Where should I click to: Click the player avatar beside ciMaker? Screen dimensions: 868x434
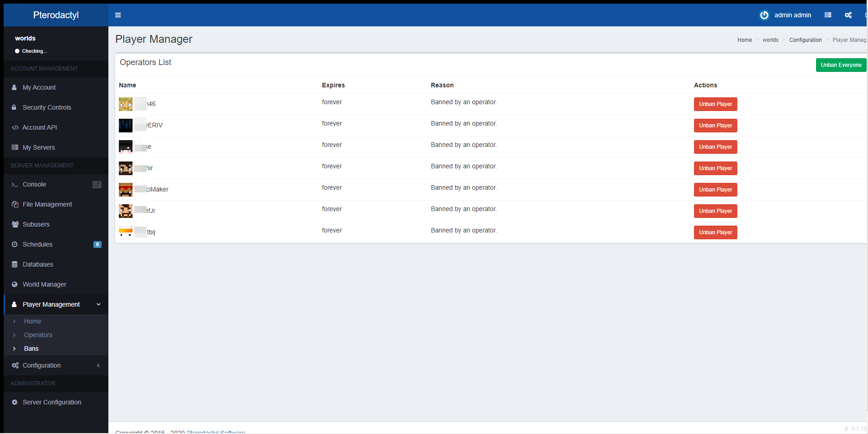(126, 190)
